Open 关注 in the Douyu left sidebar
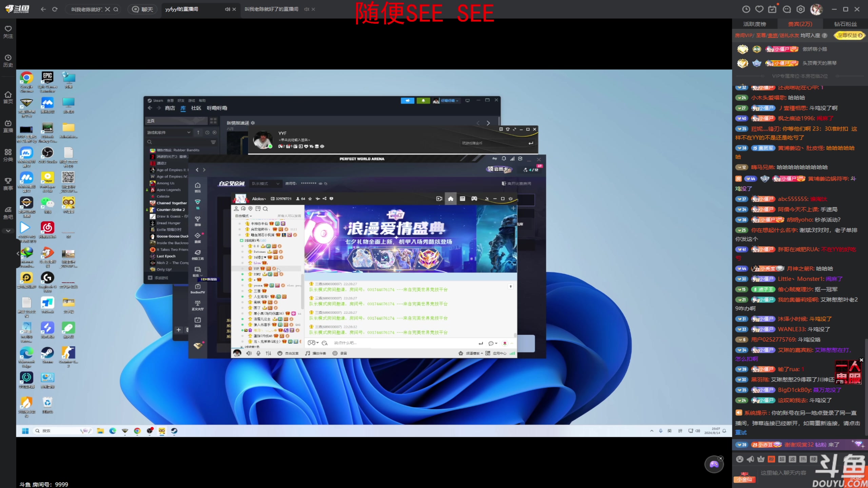Viewport: 868px width, 488px height. point(8,32)
